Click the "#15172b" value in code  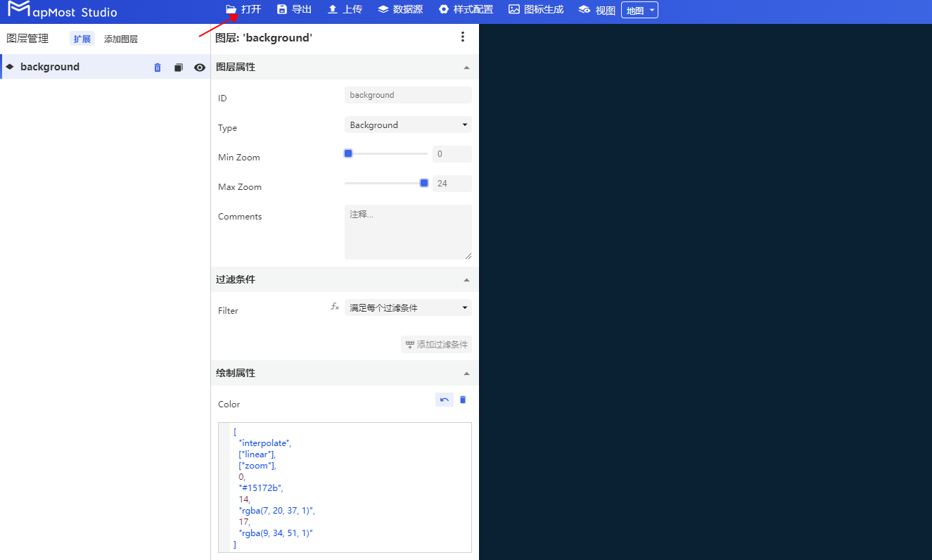pyautogui.click(x=261, y=488)
